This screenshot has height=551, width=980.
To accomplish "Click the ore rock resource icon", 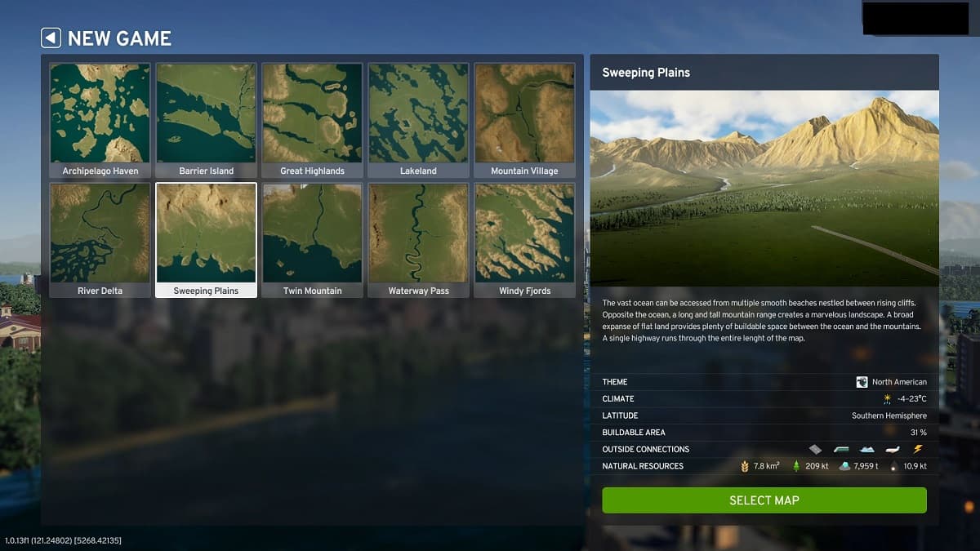I will pos(845,465).
